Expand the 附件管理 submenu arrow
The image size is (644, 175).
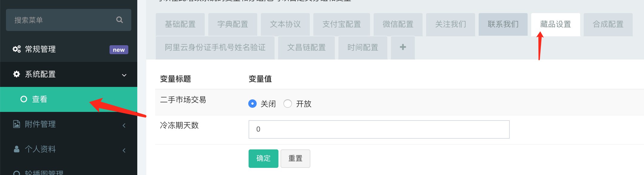124,125
